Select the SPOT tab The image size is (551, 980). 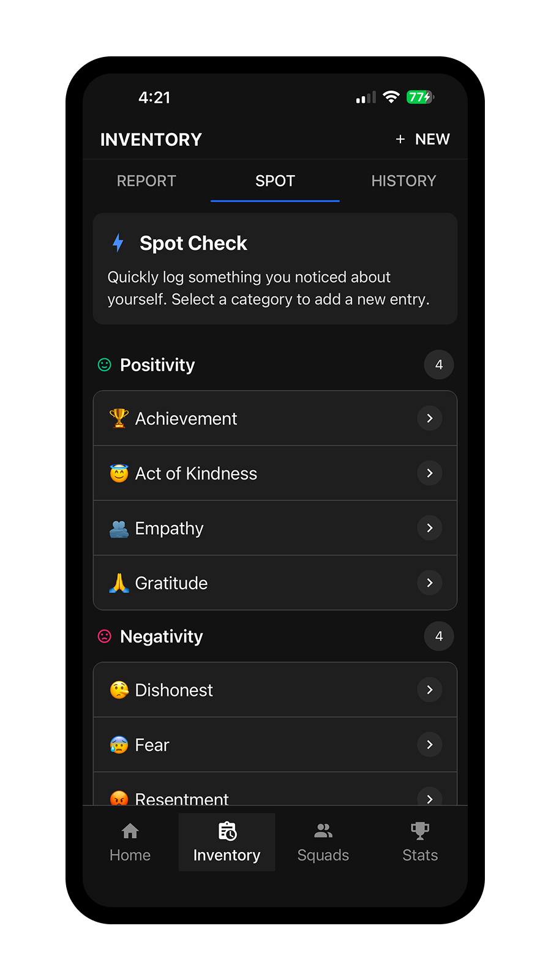coord(274,181)
